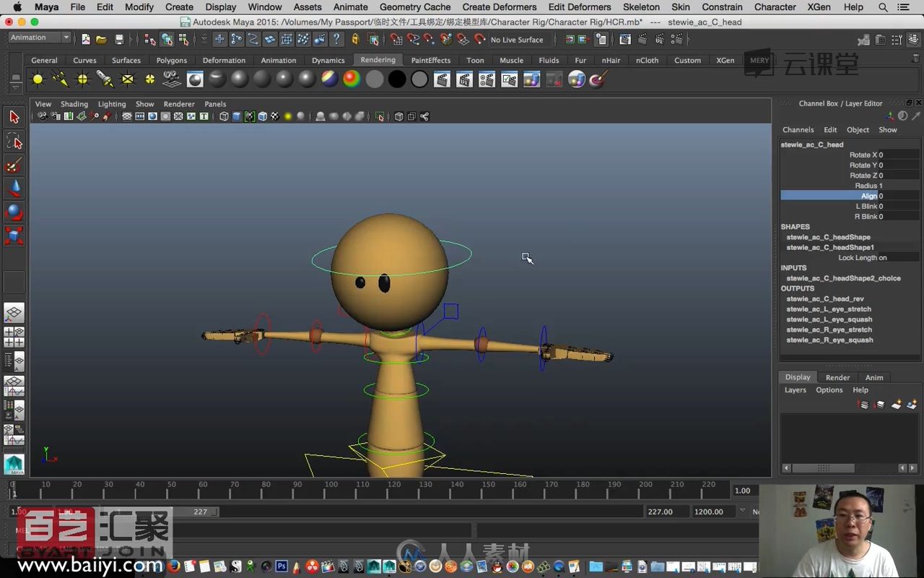Open the Skeleton menu

(x=641, y=7)
